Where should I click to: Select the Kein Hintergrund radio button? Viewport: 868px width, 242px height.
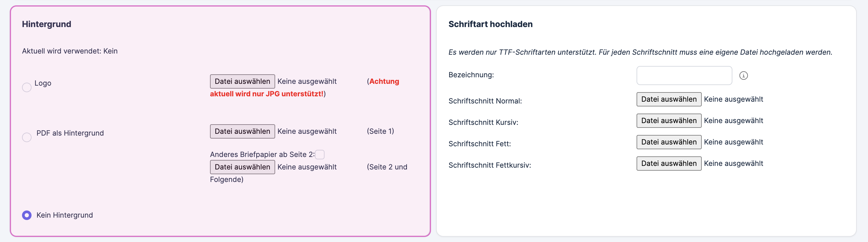[26, 215]
